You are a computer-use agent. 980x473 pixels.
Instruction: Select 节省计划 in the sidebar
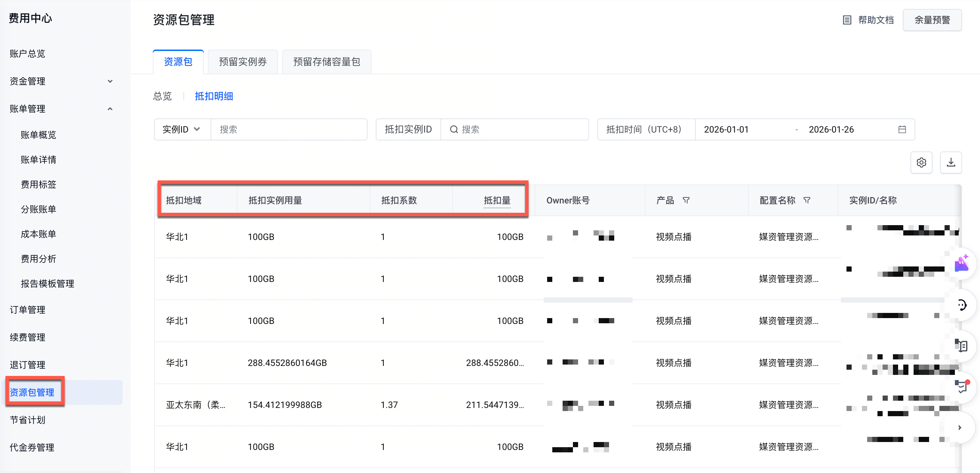coord(28,420)
